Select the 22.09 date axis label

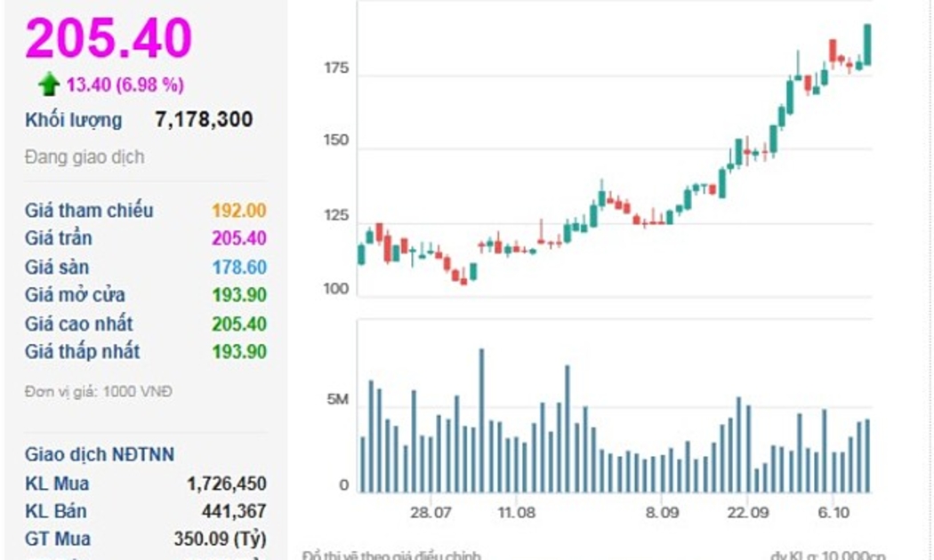click(747, 513)
